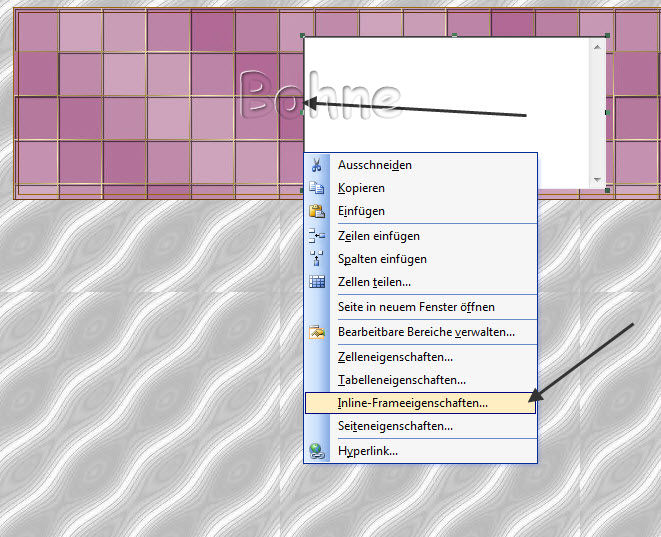Click the Bearbeitbare Bereiche folder icon
Screen dimensions: 661x537
click(x=317, y=332)
